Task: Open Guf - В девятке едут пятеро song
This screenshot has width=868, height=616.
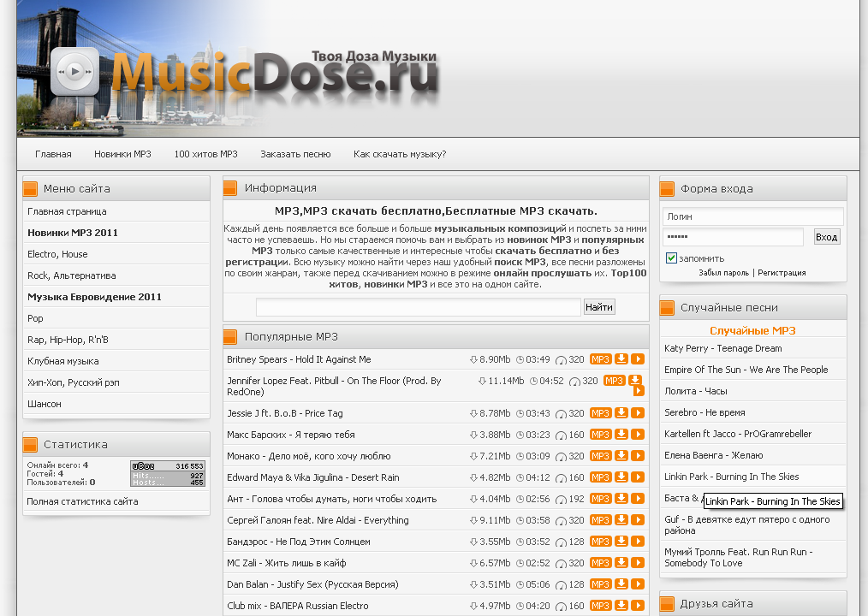Action: tap(747, 524)
